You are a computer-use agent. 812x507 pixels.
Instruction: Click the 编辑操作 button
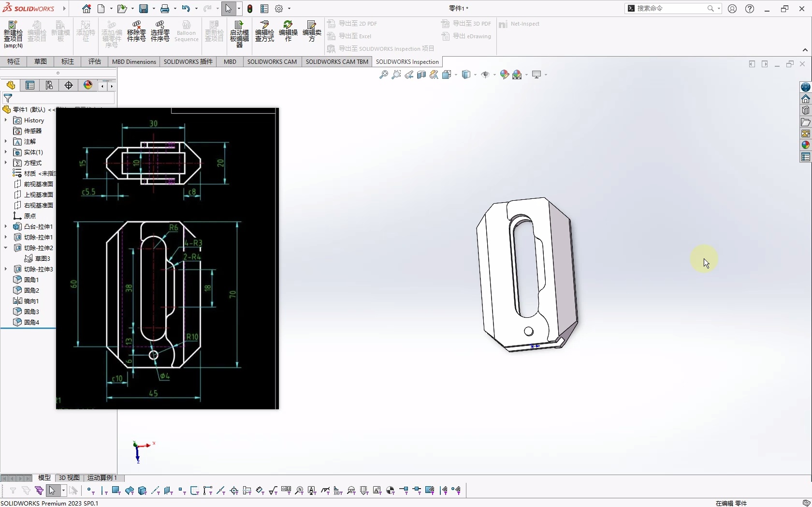(x=288, y=32)
